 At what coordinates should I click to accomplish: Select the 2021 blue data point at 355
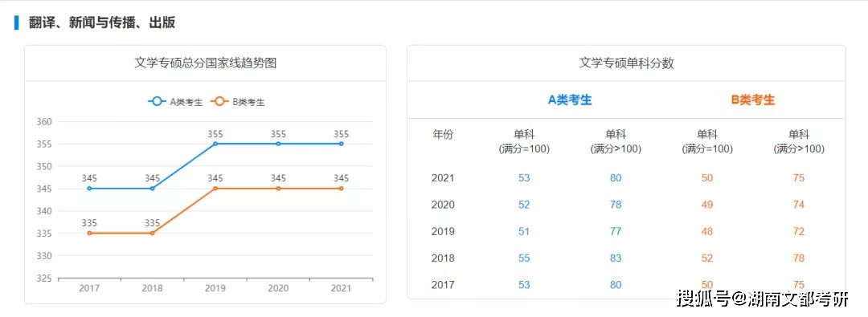tap(341, 144)
